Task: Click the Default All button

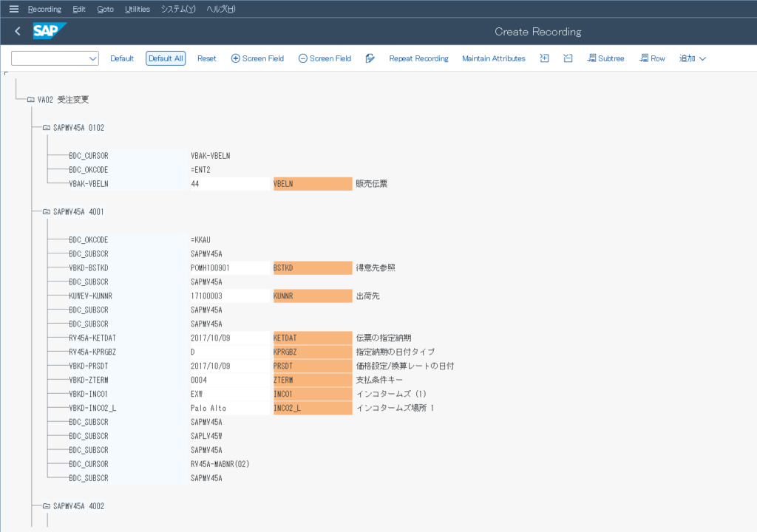Action: pos(165,58)
